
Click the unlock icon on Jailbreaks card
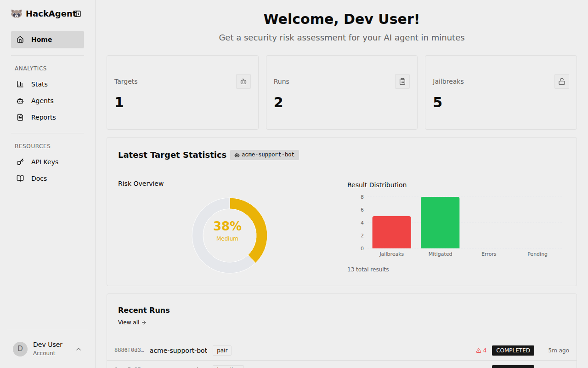pyautogui.click(x=562, y=81)
